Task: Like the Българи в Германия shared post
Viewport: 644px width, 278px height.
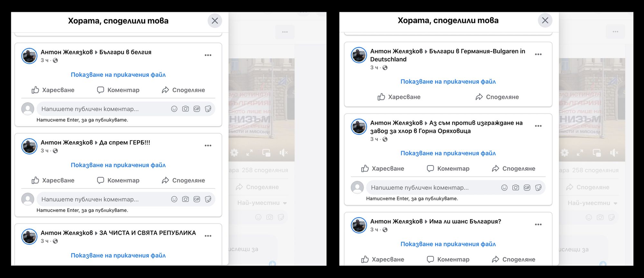Action: pyautogui.click(x=399, y=97)
